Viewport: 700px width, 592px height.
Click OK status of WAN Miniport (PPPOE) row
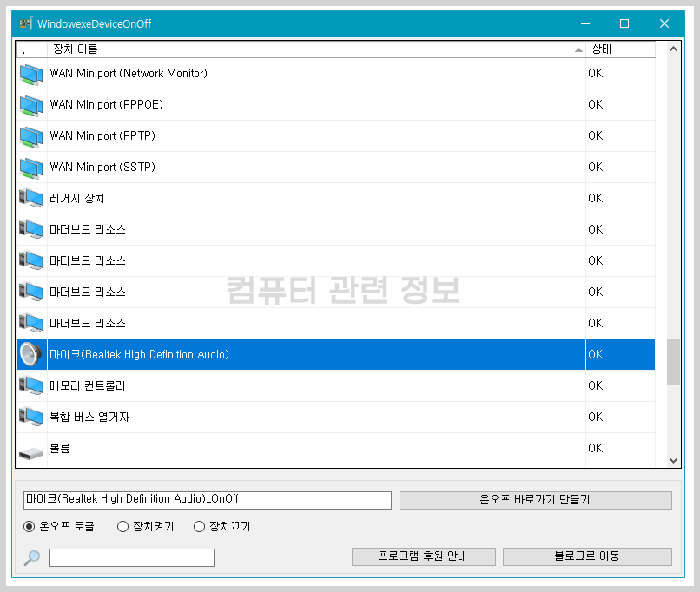tap(595, 105)
